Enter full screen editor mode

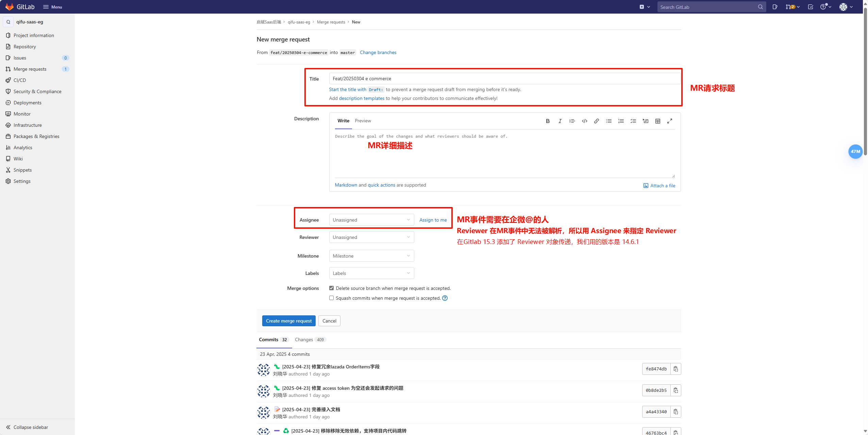click(670, 121)
